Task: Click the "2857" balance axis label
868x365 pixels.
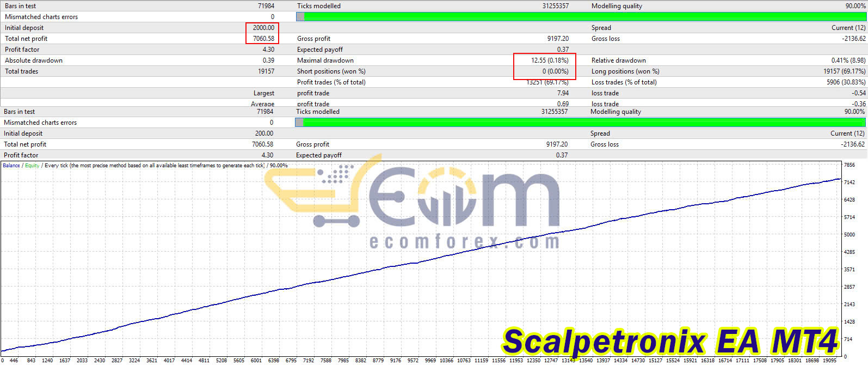Action: (x=849, y=287)
